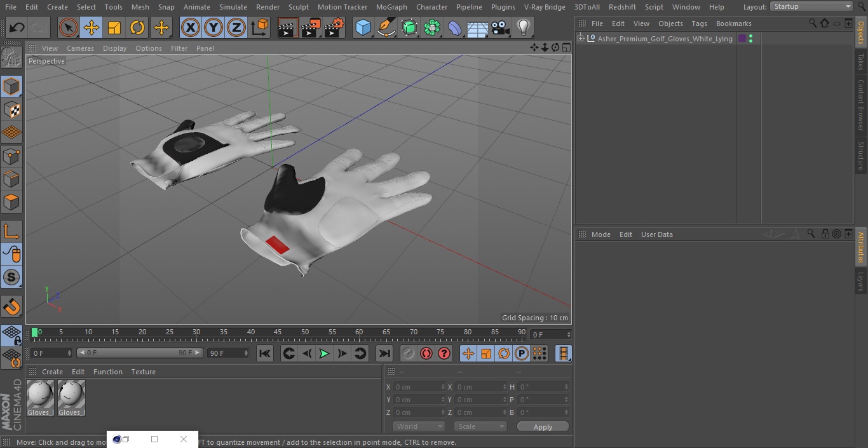
Task: Go to start of animation
Action: click(265, 353)
